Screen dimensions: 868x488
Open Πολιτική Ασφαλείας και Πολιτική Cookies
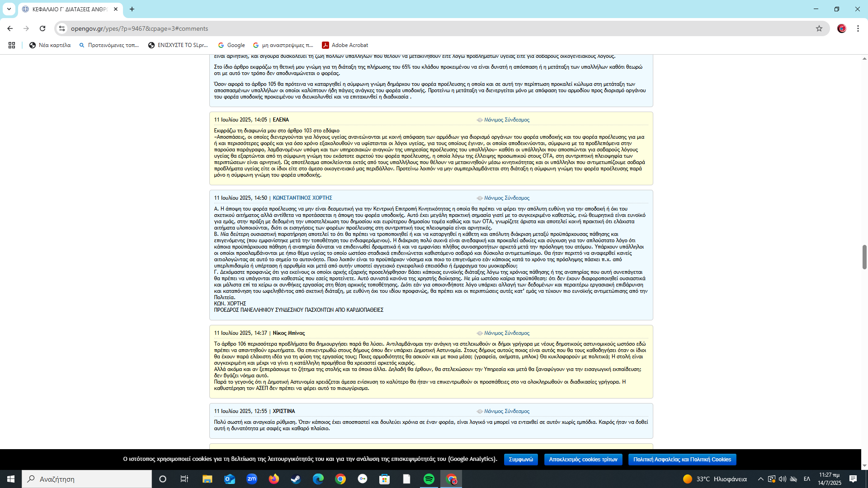point(682,460)
